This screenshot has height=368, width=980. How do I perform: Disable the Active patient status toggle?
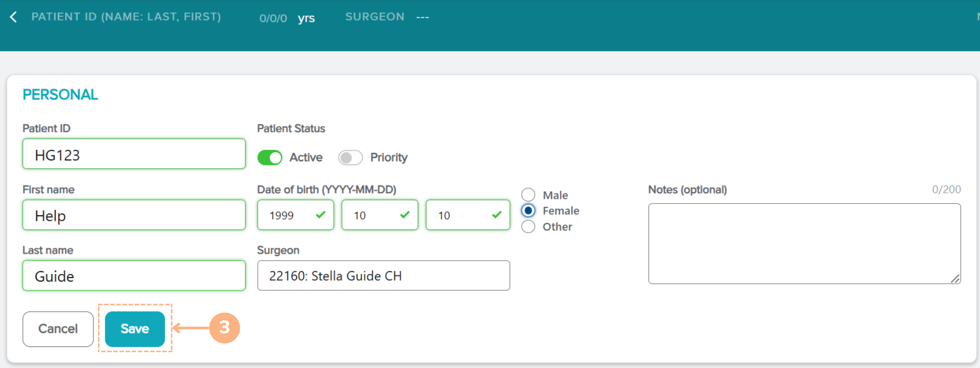(x=269, y=157)
